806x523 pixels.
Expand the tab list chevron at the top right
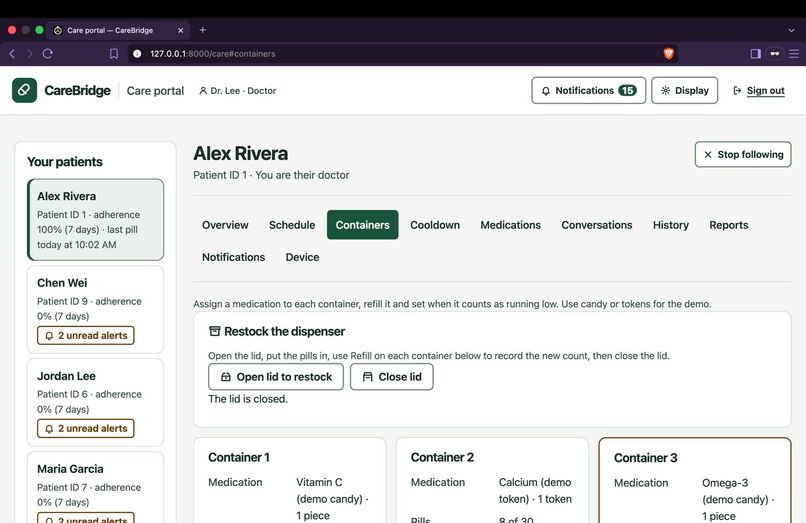click(x=791, y=30)
